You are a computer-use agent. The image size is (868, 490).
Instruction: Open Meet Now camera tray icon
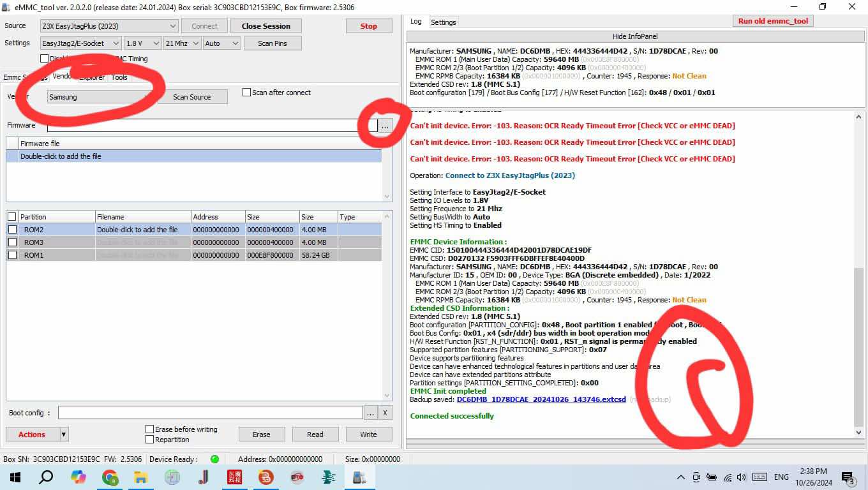(x=696, y=477)
